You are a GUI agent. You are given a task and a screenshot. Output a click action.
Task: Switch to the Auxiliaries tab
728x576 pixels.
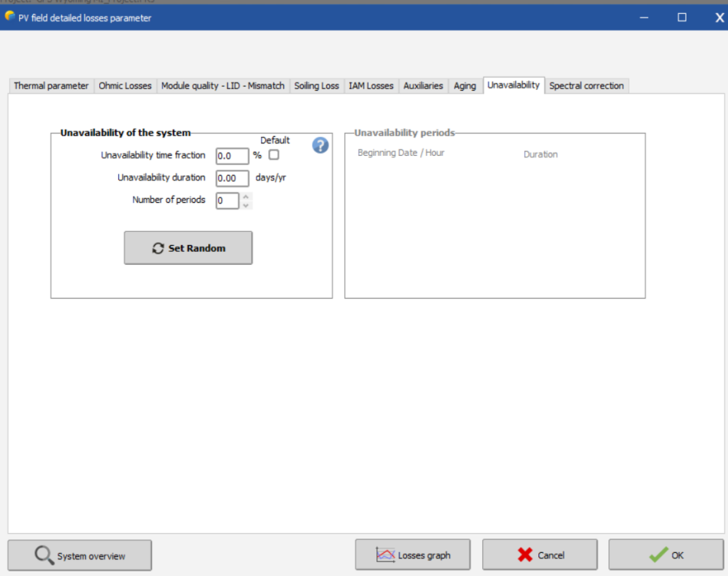[423, 86]
